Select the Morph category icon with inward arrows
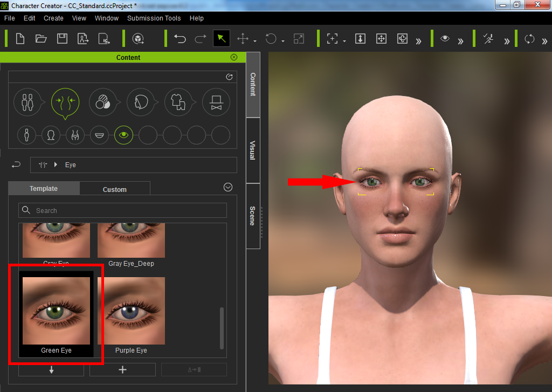 (x=65, y=101)
